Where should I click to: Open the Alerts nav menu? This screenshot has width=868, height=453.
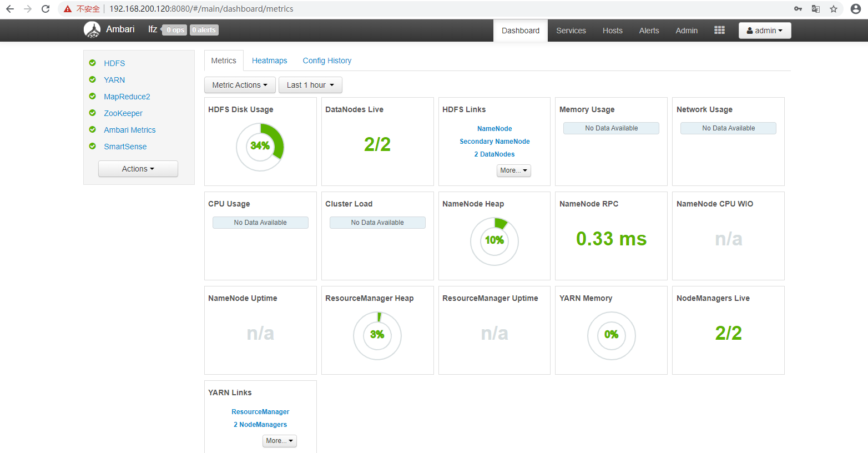pyautogui.click(x=649, y=31)
